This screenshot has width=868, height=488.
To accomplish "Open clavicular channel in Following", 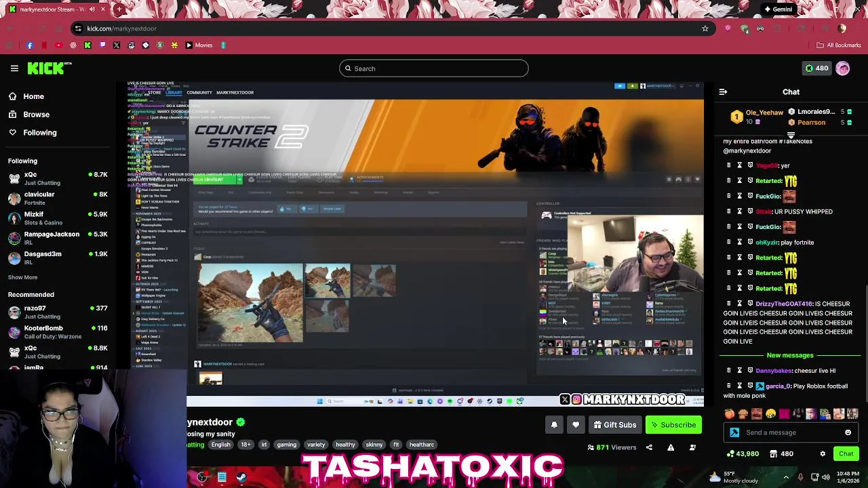I will (58, 198).
